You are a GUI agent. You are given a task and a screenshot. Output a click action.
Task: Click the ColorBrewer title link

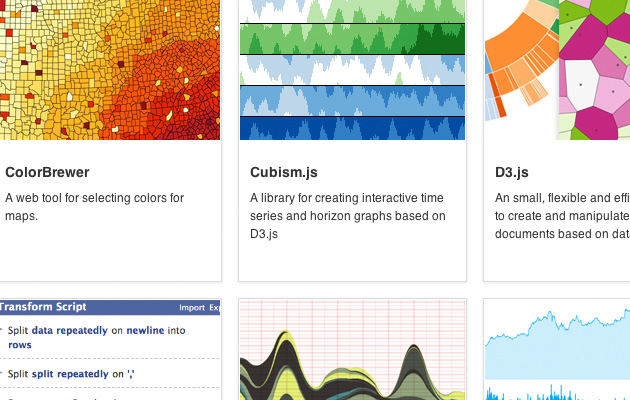pos(47,173)
